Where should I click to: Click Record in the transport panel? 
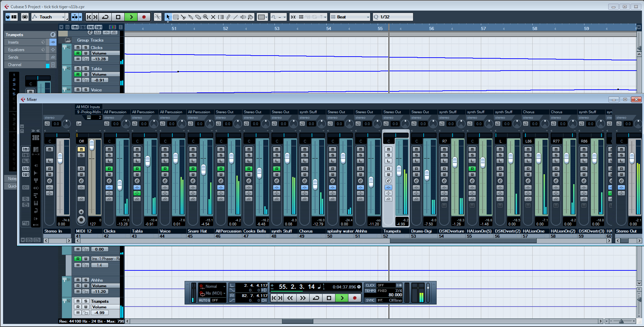pyautogui.click(x=355, y=298)
